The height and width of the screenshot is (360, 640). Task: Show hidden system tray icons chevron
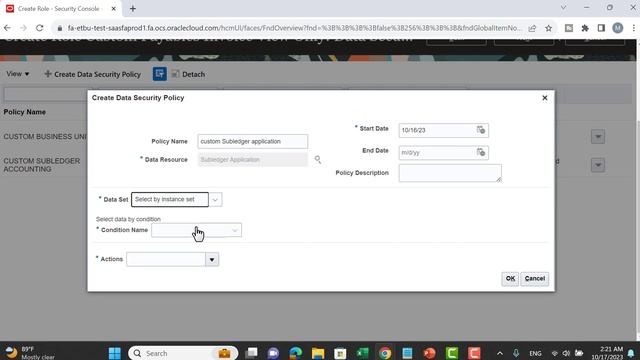pos(500,353)
